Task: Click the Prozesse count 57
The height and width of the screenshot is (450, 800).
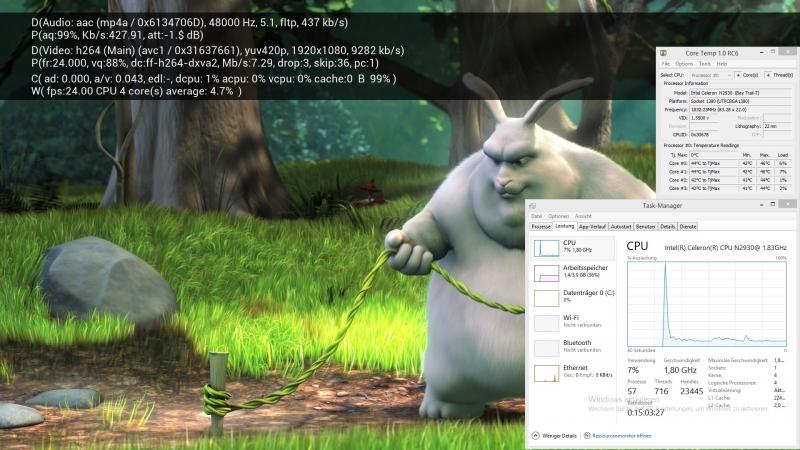Action: point(632,391)
